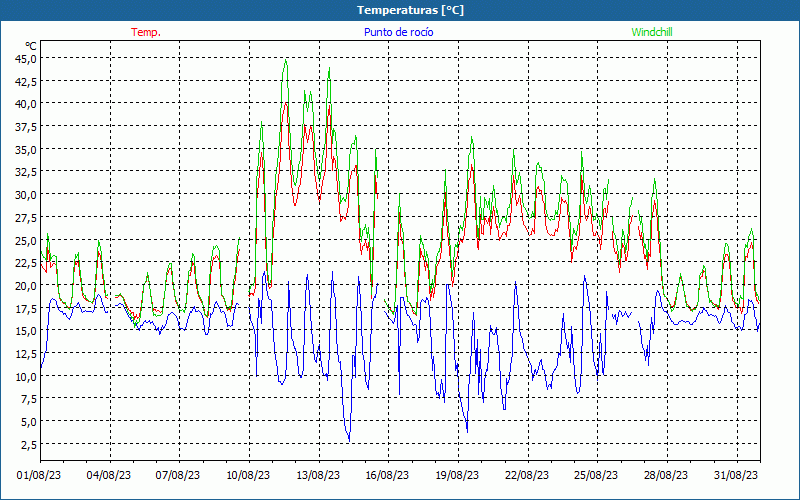Screen dimensions: 800x500
Task: Click the 37,5 y-axis value
Action: pos(25,127)
